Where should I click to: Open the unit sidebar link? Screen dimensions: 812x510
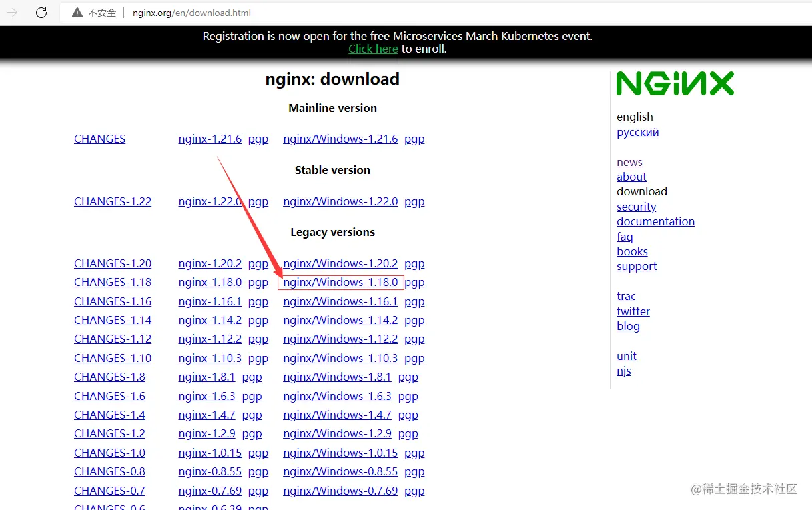pos(627,356)
